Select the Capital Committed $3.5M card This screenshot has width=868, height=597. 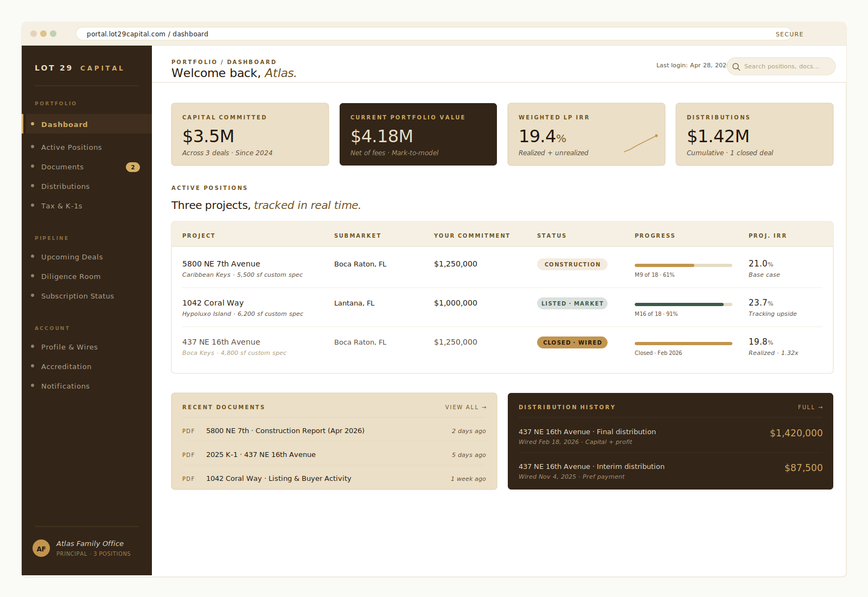click(x=250, y=134)
